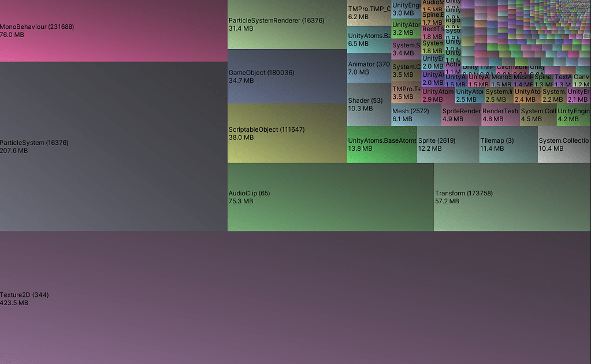
Task: Select the SpriteRenderer 4.9 MB block
Action: tap(459, 116)
